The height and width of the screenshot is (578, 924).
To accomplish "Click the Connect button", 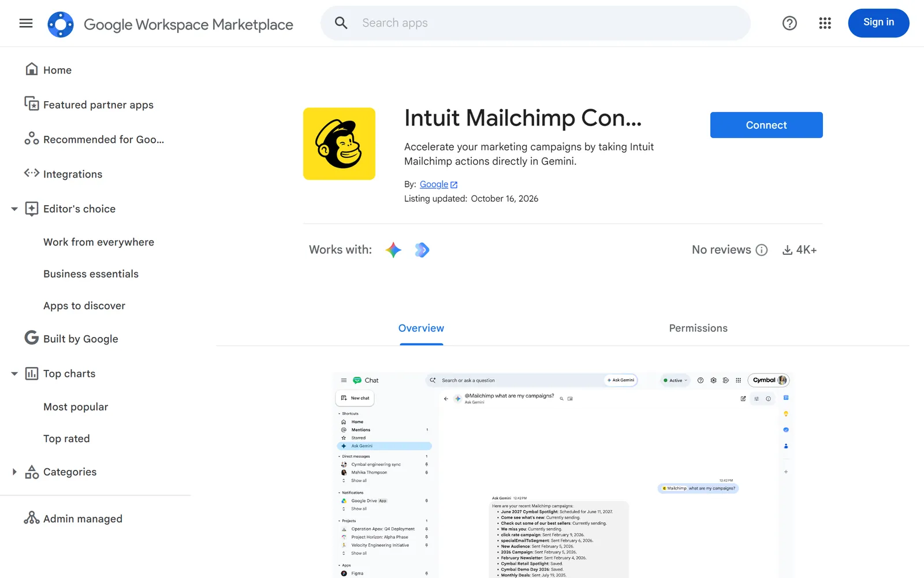I will [x=766, y=125].
